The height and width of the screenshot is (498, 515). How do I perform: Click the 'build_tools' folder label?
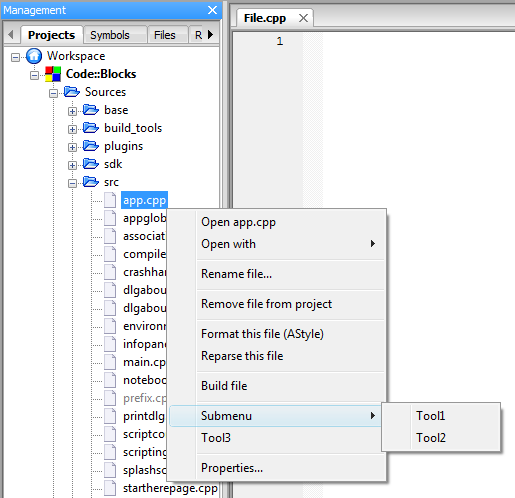pyautogui.click(x=133, y=128)
